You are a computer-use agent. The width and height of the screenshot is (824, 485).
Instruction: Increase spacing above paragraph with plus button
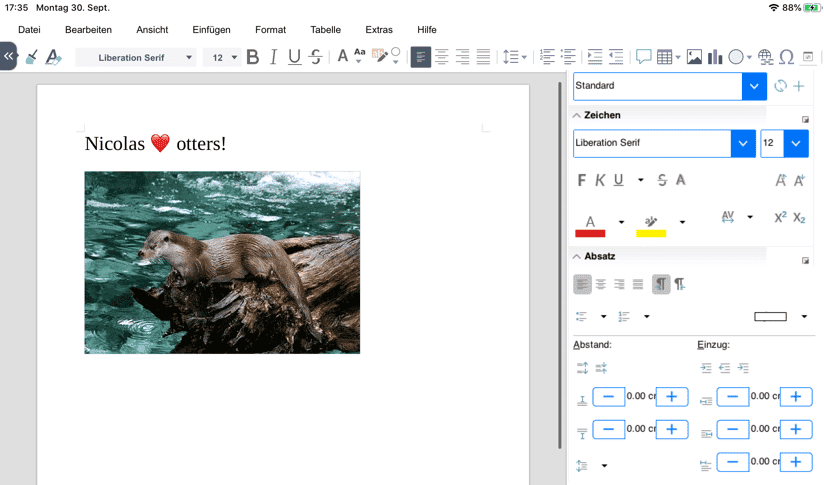[671, 397]
